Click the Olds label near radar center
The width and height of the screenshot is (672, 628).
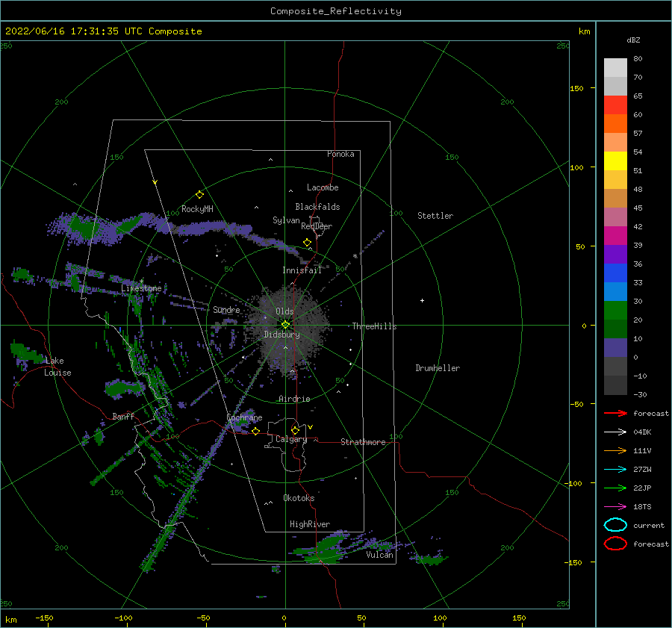click(284, 311)
